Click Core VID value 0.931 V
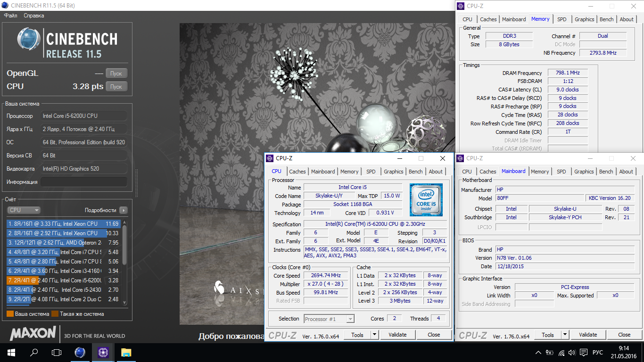Viewport: 644px width, 362px height. (385, 213)
